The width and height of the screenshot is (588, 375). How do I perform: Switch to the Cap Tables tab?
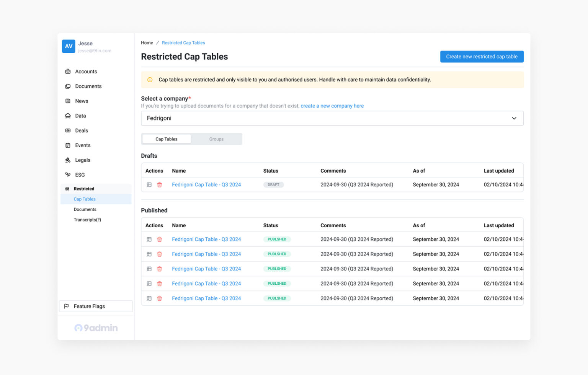click(167, 139)
